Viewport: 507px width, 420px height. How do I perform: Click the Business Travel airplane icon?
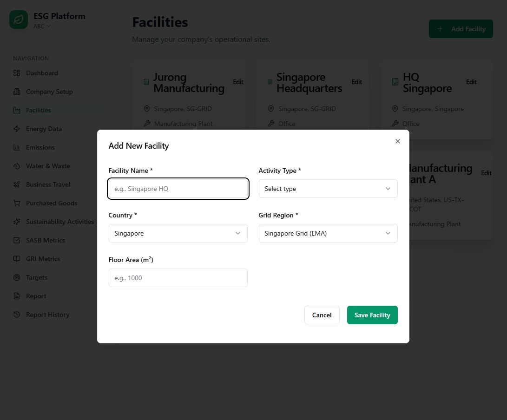tap(17, 184)
